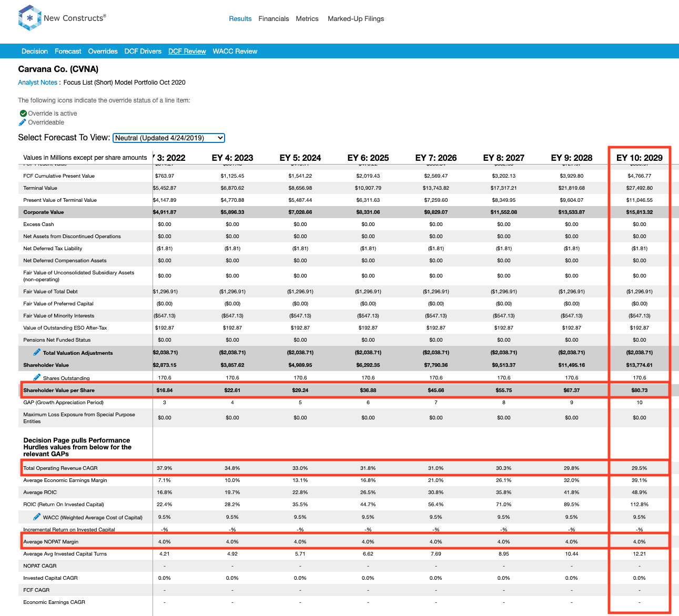Click the Invested Capital CAGR label
Viewport: 679px width, 616px height.
[x=50, y=578]
